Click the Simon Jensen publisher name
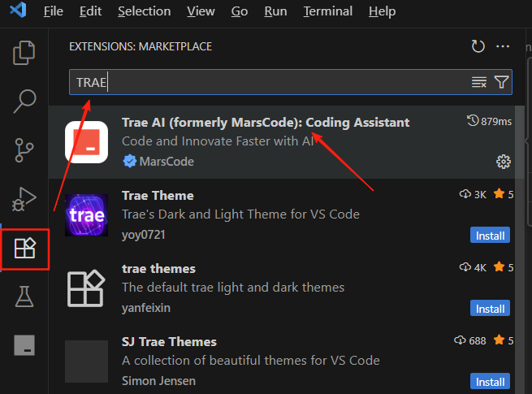This screenshot has width=532, height=394. point(158,381)
